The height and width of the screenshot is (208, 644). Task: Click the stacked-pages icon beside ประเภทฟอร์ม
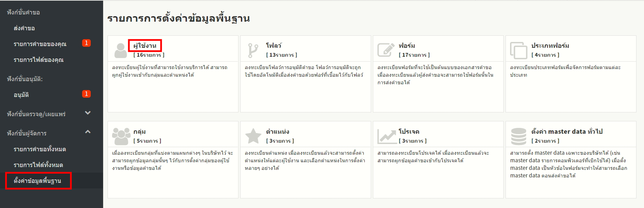pyautogui.click(x=518, y=50)
